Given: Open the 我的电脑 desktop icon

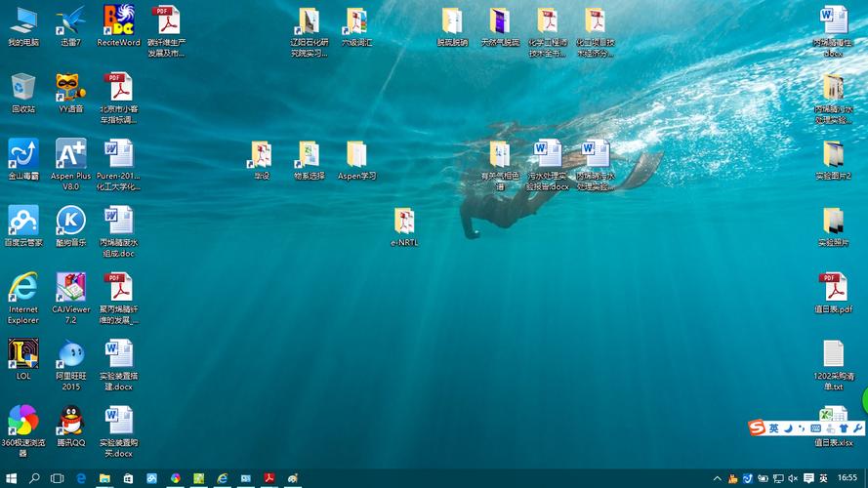Looking at the screenshot, I should click(23, 26).
